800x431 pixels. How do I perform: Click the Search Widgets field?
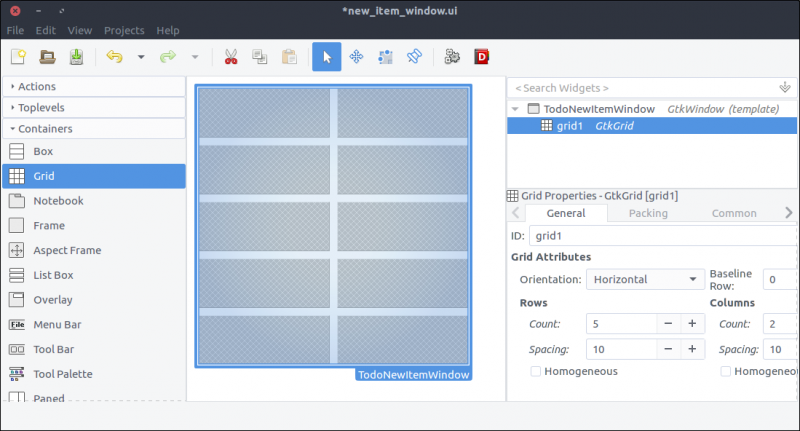coord(640,88)
